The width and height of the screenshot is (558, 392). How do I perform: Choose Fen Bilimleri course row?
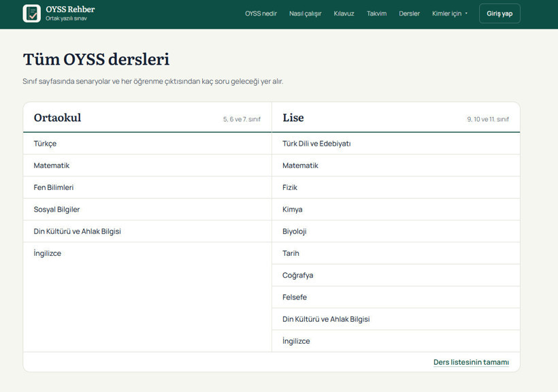(x=148, y=187)
